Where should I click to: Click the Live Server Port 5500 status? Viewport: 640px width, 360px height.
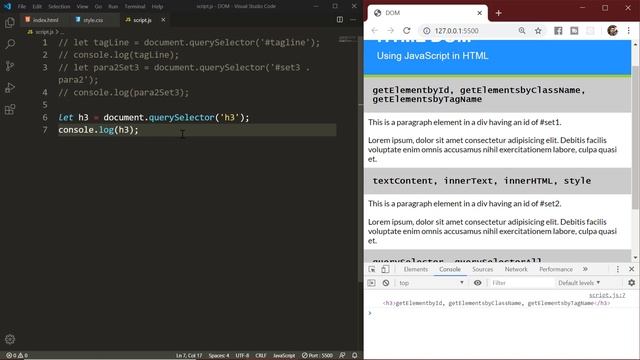318,356
